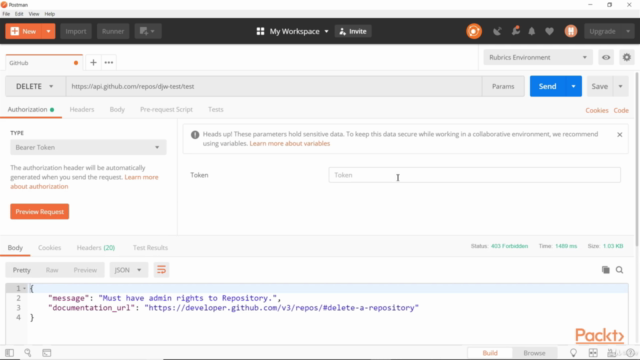
Task: Open the Rubrics Environment selector
Action: tap(538, 58)
